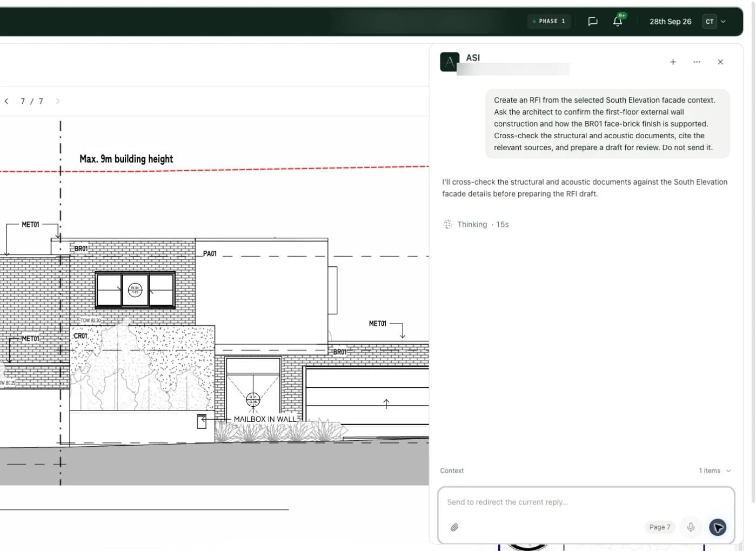
Task: Go to the previous page arrow
Action: pyautogui.click(x=6, y=101)
